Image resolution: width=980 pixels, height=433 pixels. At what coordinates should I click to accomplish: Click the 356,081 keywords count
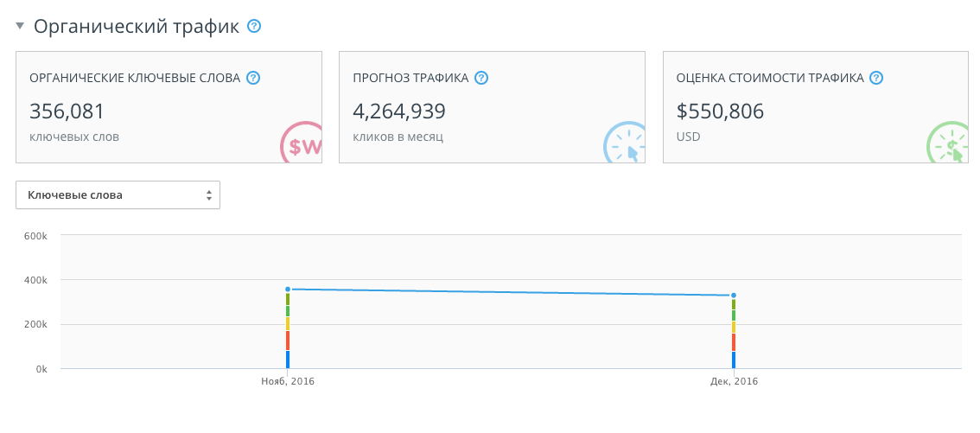coord(67,111)
